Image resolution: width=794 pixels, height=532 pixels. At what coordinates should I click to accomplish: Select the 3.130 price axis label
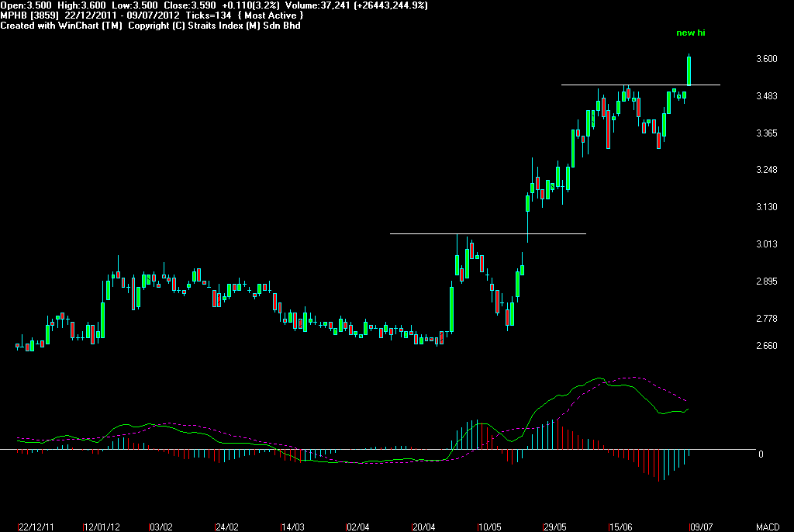[x=767, y=207]
